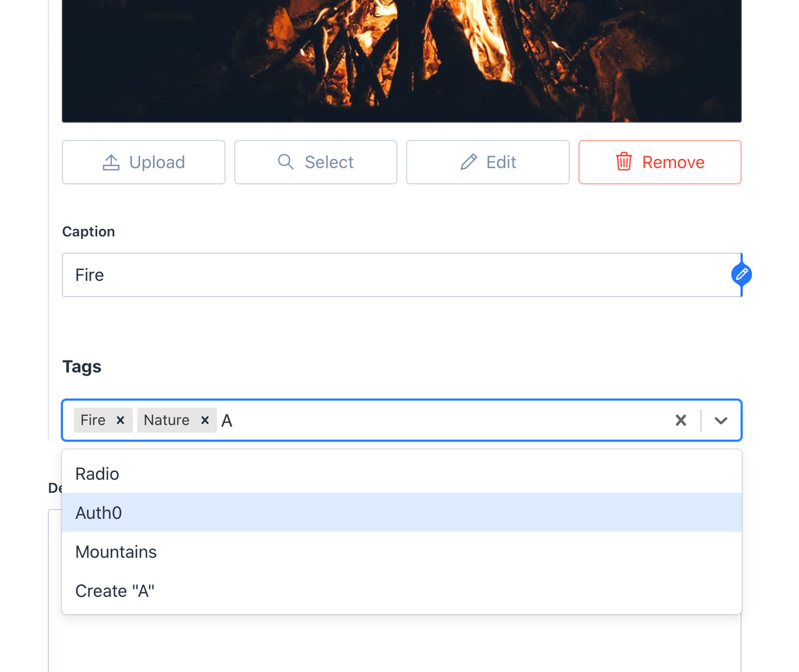The image size is (799, 672).
Task: Click the pencil icon on Edit button
Action: [x=468, y=162]
